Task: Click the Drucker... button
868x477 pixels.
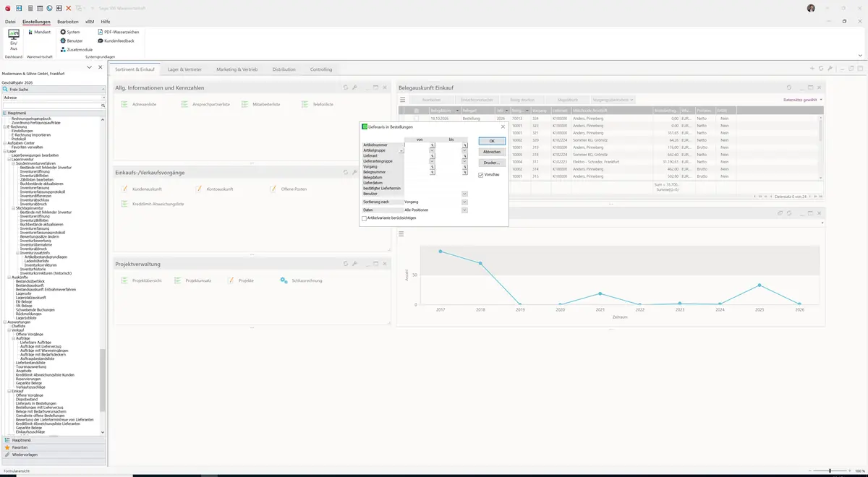Action: (492, 163)
